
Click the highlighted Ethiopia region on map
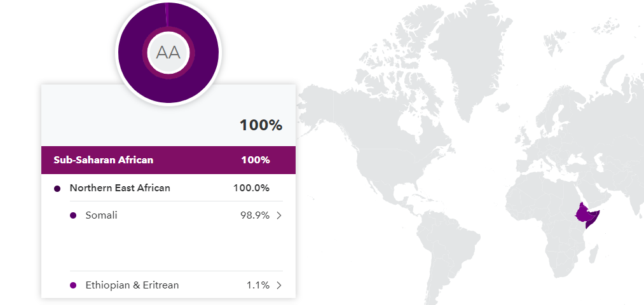(x=582, y=213)
